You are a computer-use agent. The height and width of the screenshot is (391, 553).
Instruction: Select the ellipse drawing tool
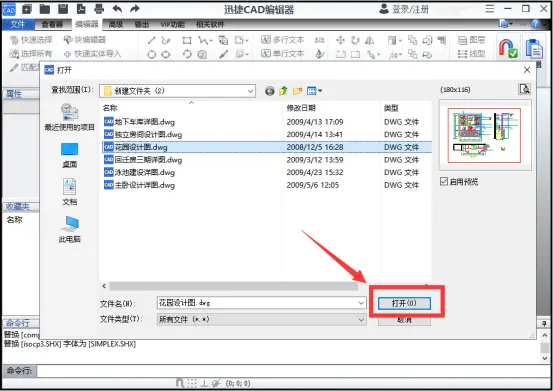(166, 54)
